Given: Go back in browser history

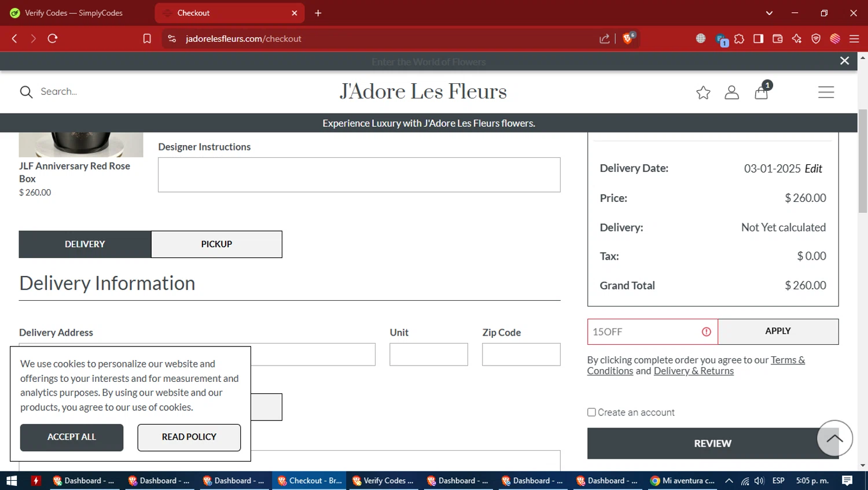Looking at the screenshot, I should 14,39.
